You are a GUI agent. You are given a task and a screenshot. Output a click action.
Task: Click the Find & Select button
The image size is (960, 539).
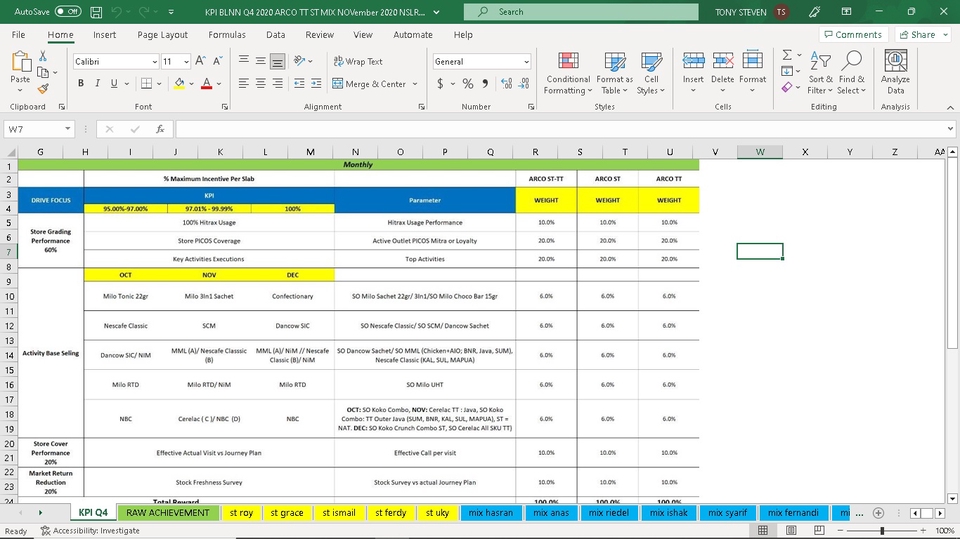(x=852, y=73)
